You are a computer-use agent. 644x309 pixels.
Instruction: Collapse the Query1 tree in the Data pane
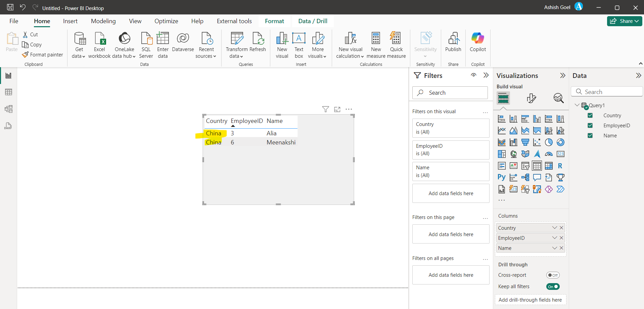tap(577, 105)
